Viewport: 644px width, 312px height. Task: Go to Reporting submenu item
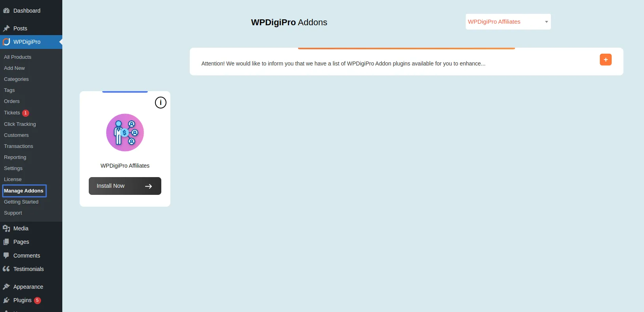click(x=15, y=157)
